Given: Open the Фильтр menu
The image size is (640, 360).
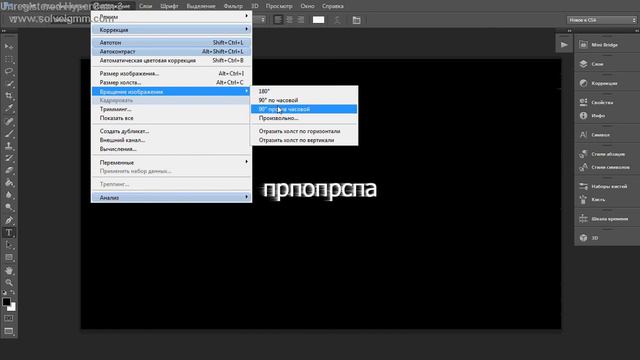Looking at the screenshot, I should [233, 6].
